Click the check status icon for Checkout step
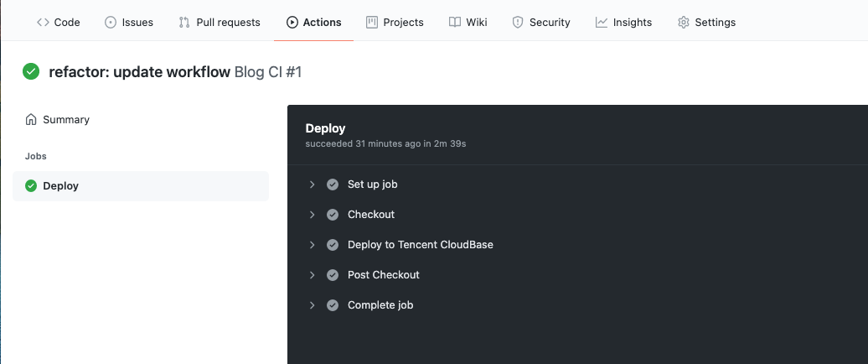Screen dimensions: 868x364 333,215
